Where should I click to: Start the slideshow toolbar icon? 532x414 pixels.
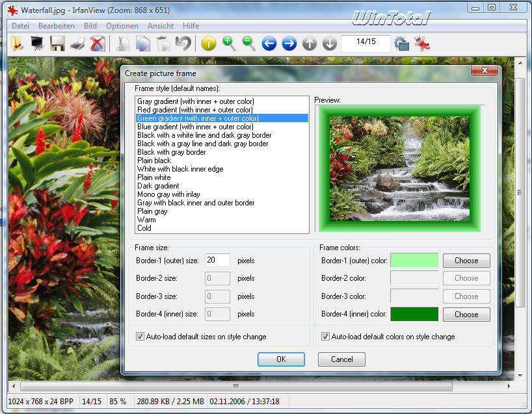pos(37,44)
